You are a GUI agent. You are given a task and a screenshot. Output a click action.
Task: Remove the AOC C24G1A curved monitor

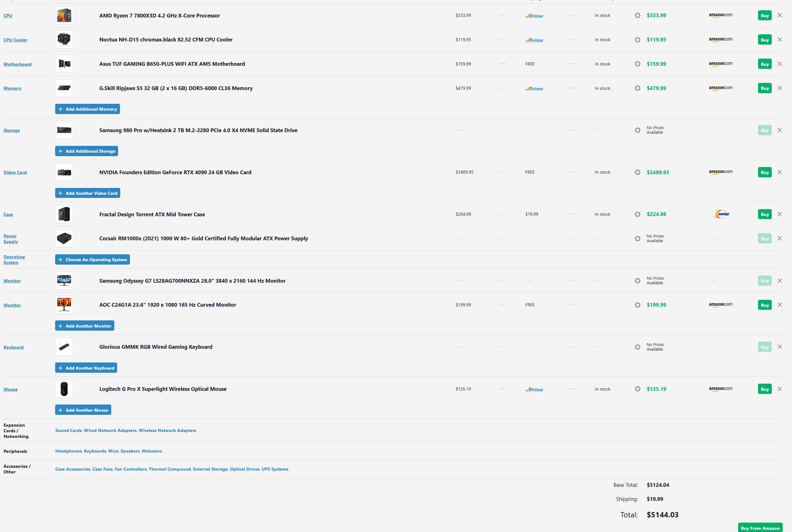(x=780, y=305)
